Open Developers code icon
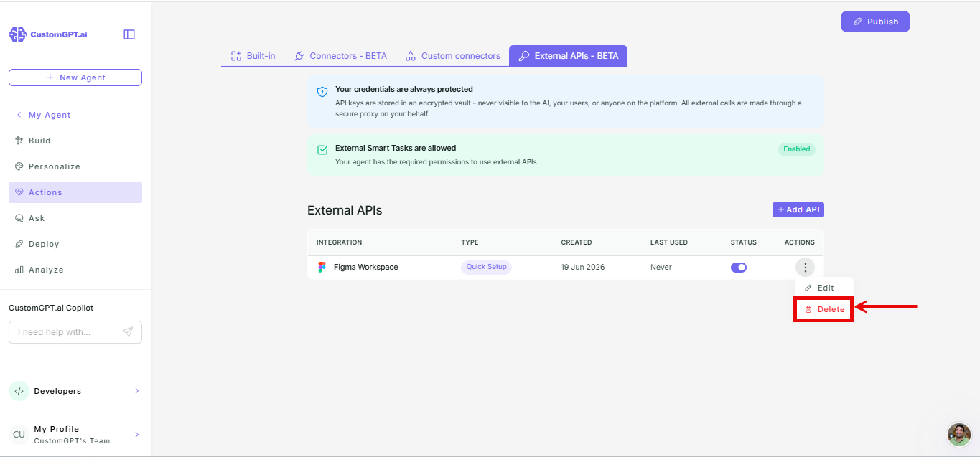 pos(19,391)
